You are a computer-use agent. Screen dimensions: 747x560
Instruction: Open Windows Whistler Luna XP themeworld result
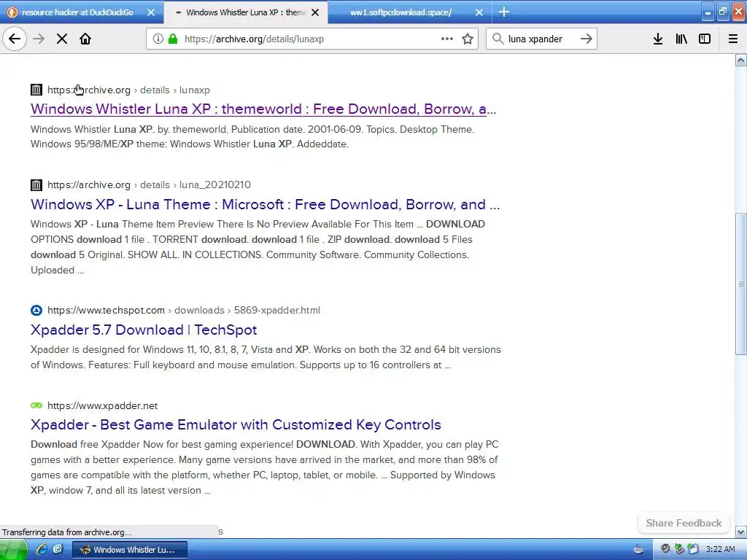click(x=263, y=109)
